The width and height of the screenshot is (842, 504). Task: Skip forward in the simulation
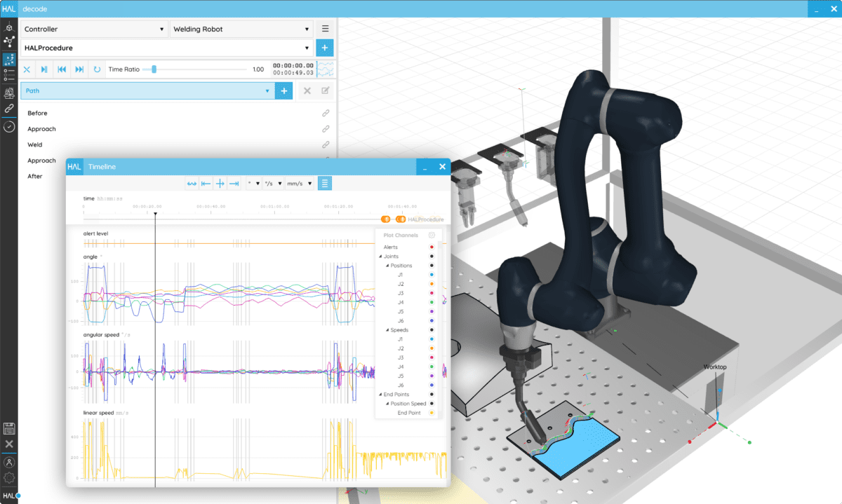79,69
